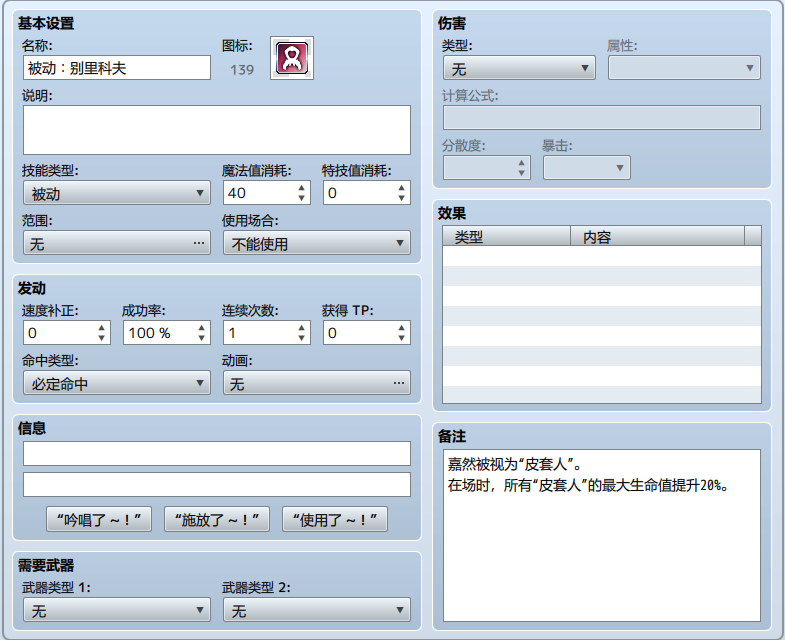This screenshot has height=640, width=785.
Task: Open the skill icon picker image
Action: [292, 58]
